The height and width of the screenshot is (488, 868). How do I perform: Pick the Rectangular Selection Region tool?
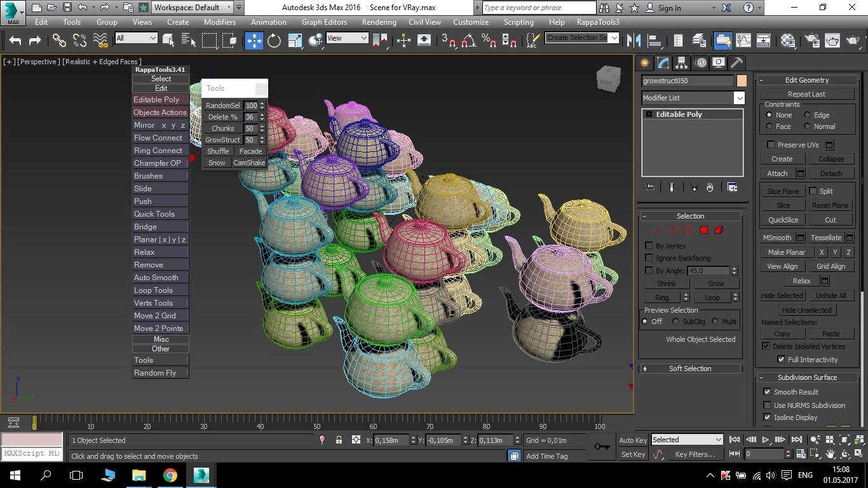click(x=209, y=40)
